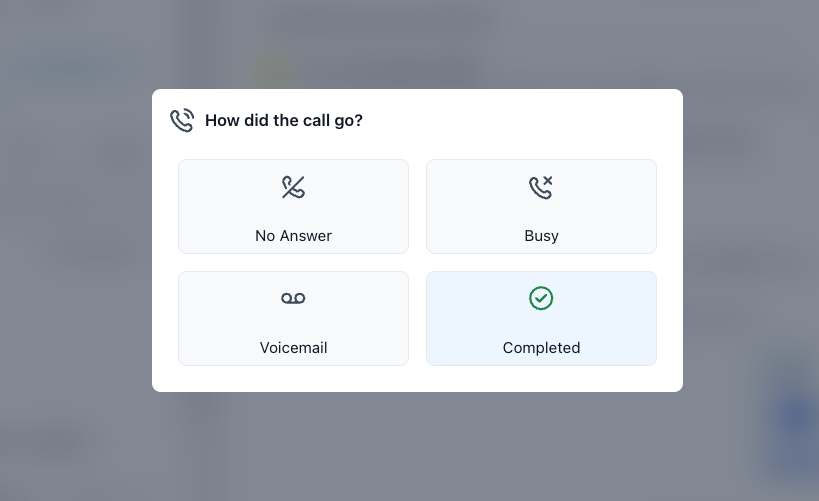Choose the highlighted Completed outcome card
Screen dimensions: 819x501
pyautogui.click(x=541, y=319)
